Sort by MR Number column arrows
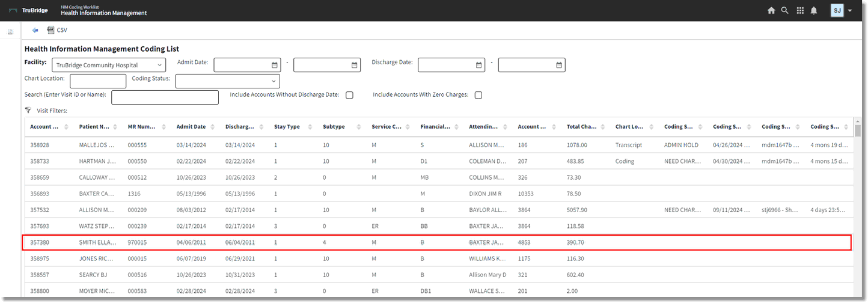 click(164, 127)
